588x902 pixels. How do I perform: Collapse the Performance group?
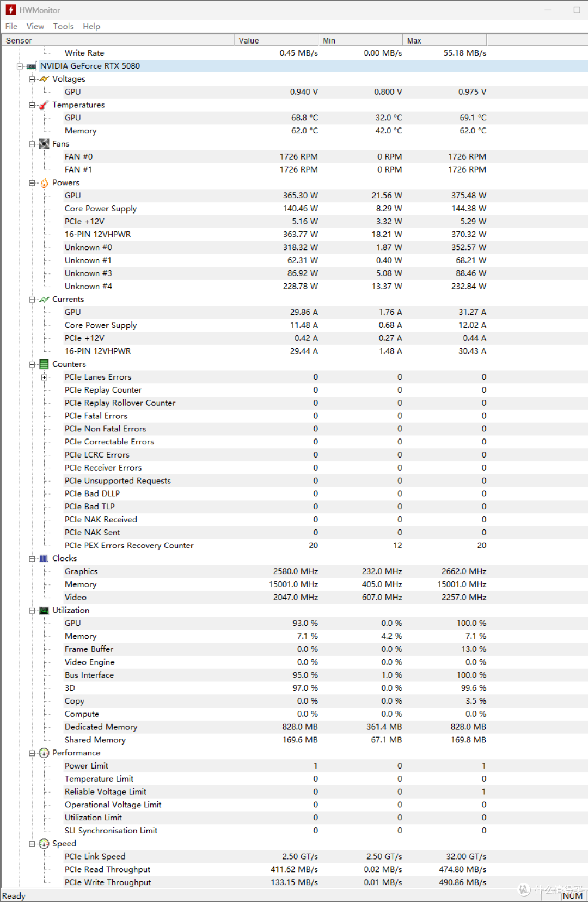point(32,753)
